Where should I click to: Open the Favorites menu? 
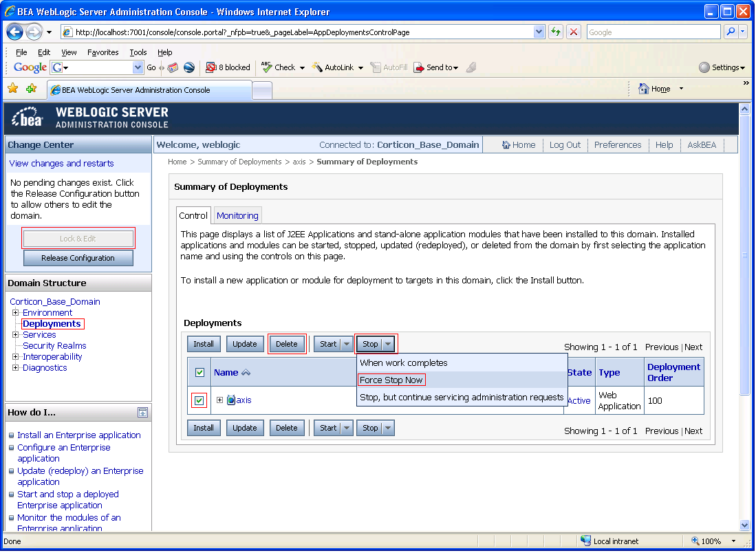click(102, 52)
